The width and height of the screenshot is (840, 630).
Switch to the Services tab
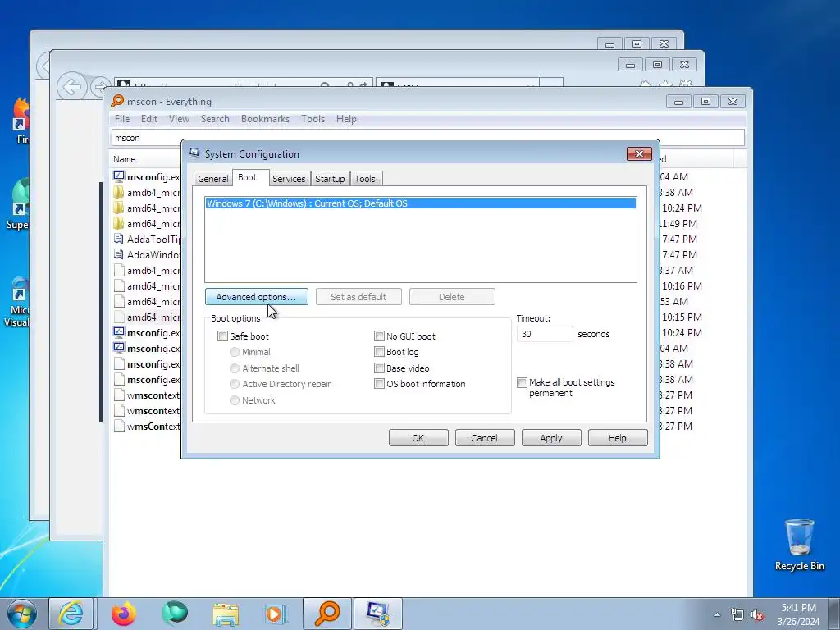[289, 178]
